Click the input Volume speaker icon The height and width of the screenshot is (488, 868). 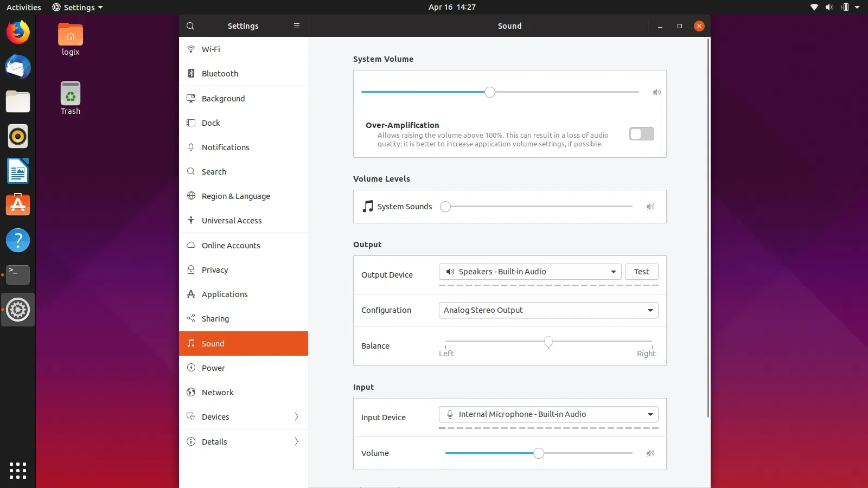coord(650,453)
